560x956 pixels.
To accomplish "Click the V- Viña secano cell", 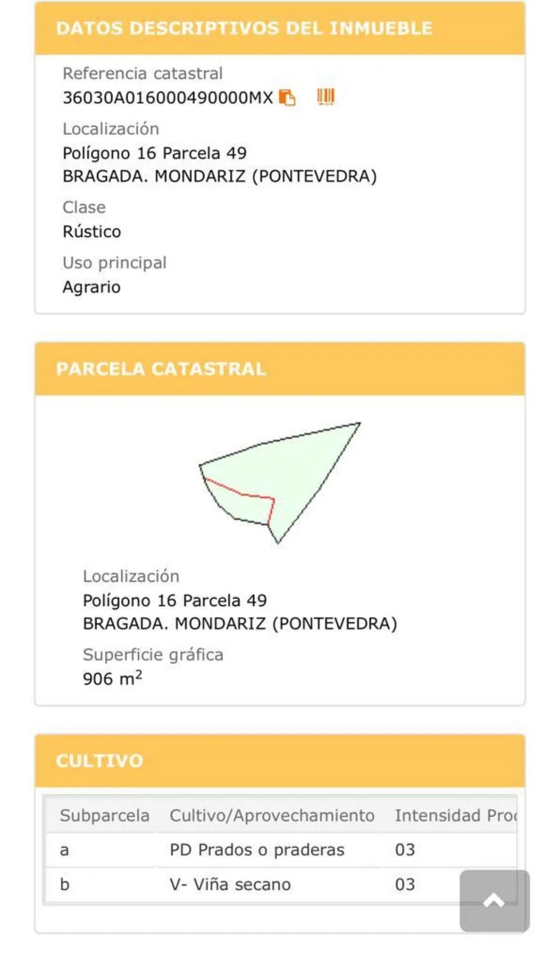I will click(x=230, y=885).
